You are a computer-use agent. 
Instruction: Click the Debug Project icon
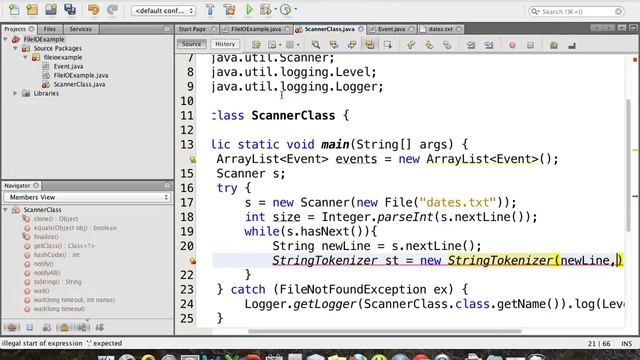pos(266,9)
